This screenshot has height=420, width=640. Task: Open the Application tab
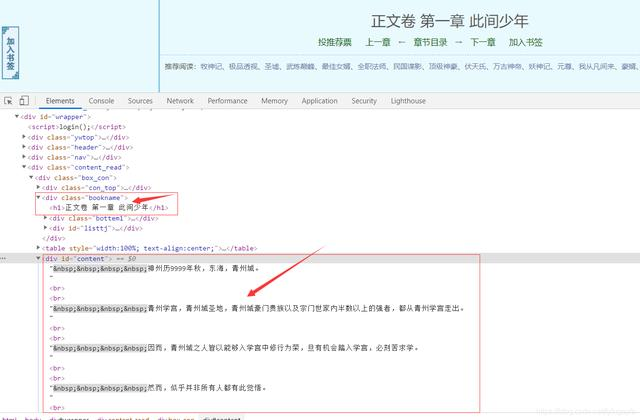pyautogui.click(x=320, y=101)
